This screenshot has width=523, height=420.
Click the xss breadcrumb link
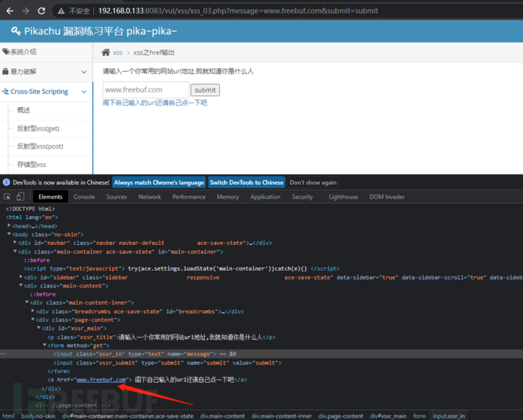coord(117,53)
